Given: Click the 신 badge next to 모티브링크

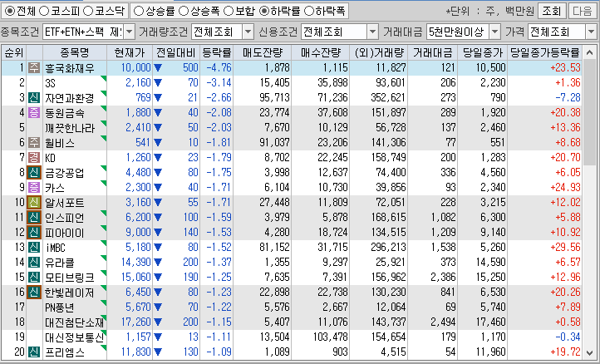Looking at the screenshot, I should point(34,277).
